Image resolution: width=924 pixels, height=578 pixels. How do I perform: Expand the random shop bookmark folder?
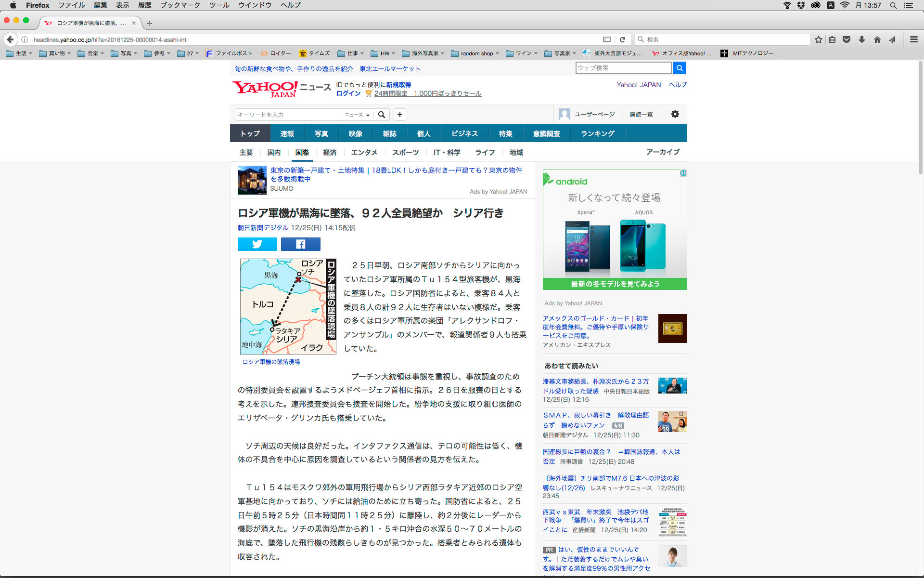[475, 53]
